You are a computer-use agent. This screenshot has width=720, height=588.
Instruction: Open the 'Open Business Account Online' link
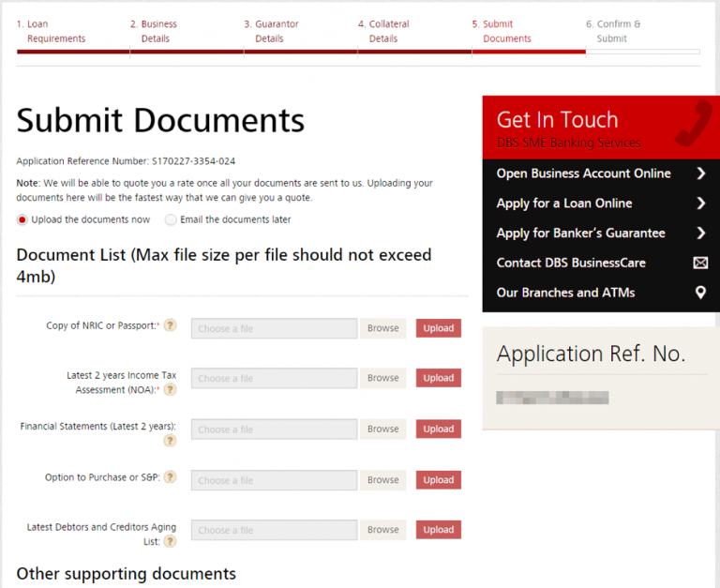(583, 173)
